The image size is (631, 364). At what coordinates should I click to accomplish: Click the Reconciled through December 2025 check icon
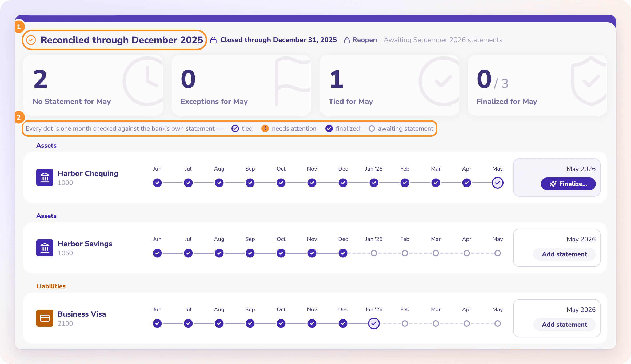coord(31,40)
